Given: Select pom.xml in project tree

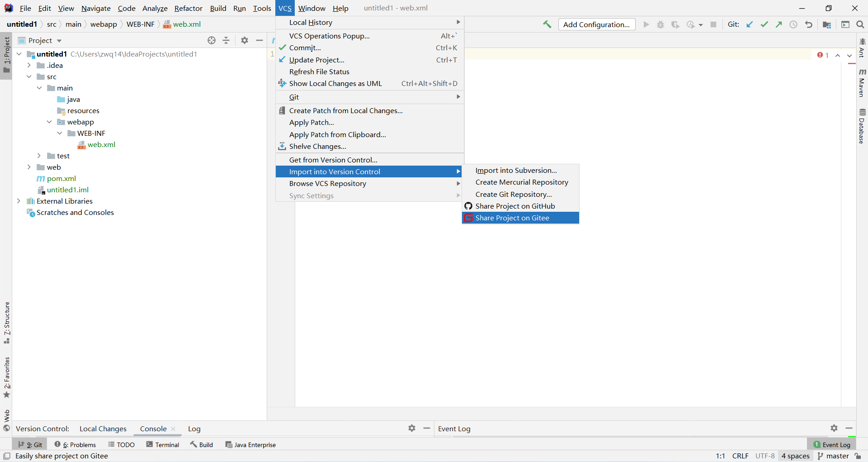Looking at the screenshot, I should click(61, 178).
